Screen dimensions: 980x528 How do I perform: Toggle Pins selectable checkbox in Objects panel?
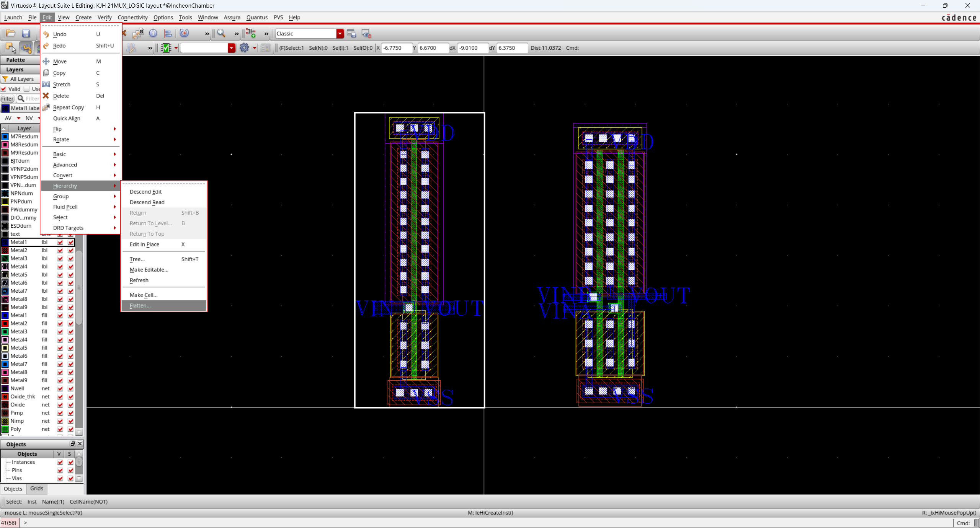pos(71,470)
